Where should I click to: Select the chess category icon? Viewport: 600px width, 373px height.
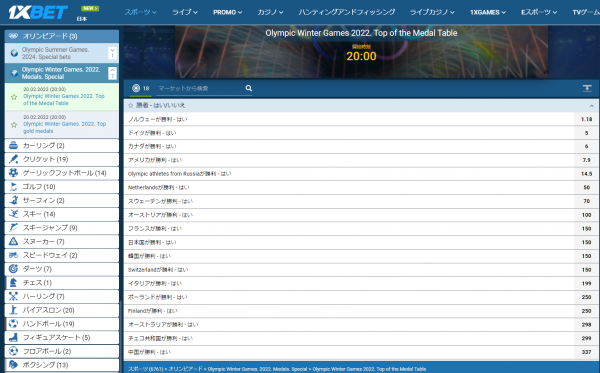(x=13, y=283)
